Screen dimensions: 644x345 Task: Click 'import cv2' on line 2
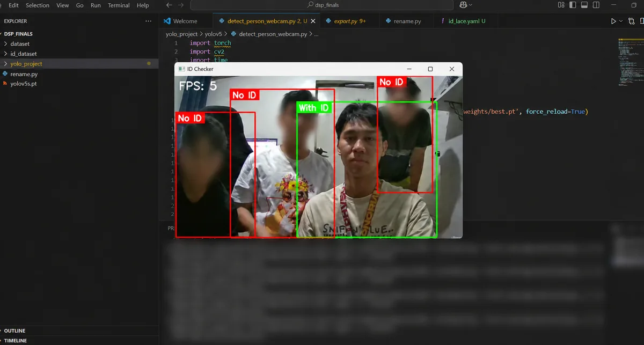207,52
